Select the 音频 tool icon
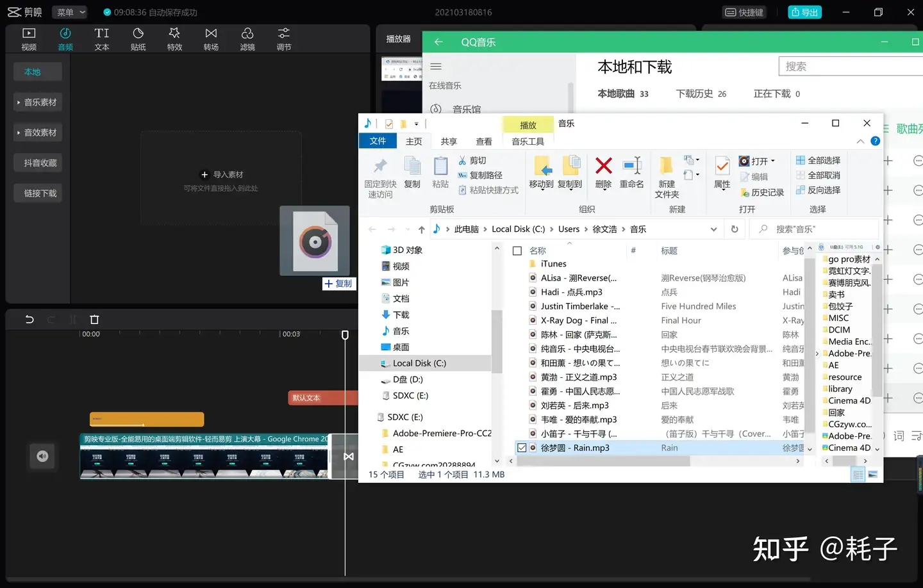Screen dimensions: 923x588 [x=65, y=38]
